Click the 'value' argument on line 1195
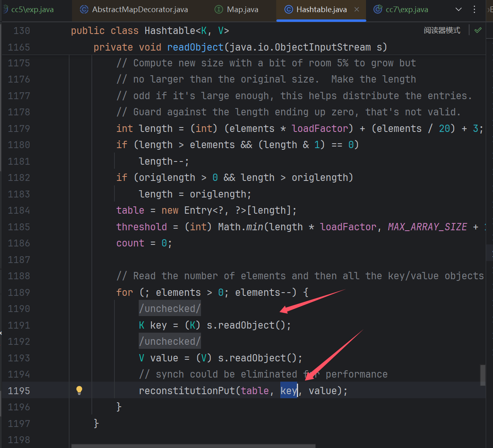 click(323, 391)
